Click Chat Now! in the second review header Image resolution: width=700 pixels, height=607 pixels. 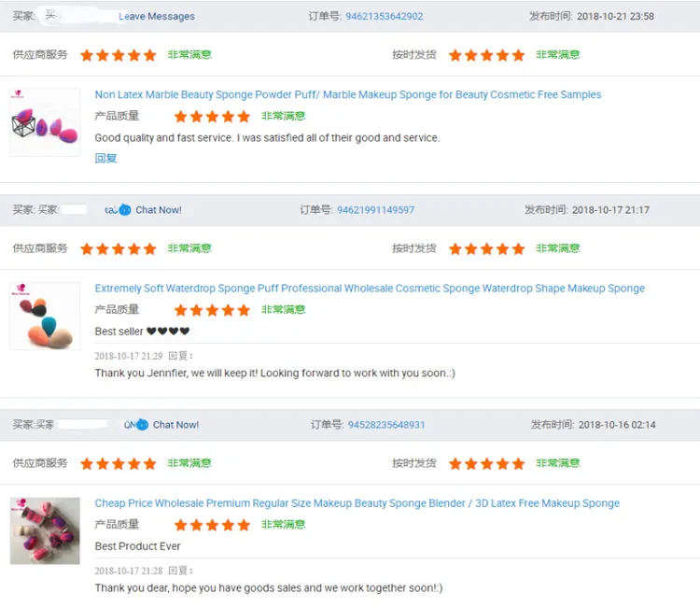pyautogui.click(x=159, y=210)
